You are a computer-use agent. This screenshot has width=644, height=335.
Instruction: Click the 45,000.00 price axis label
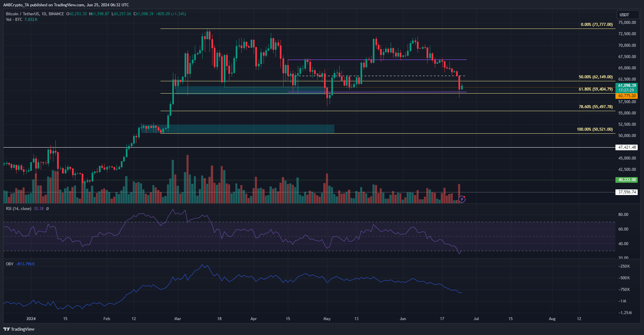pyautogui.click(x=627, y=158)
